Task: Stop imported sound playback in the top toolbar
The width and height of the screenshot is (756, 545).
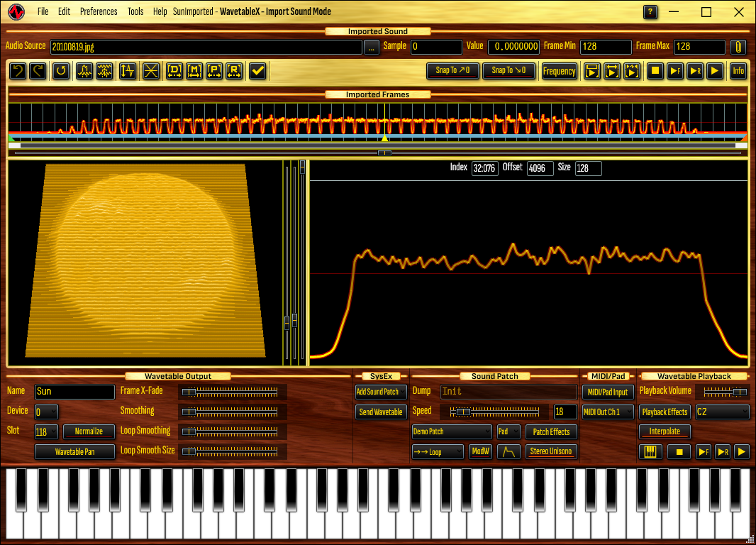Action: pos(655,71)
